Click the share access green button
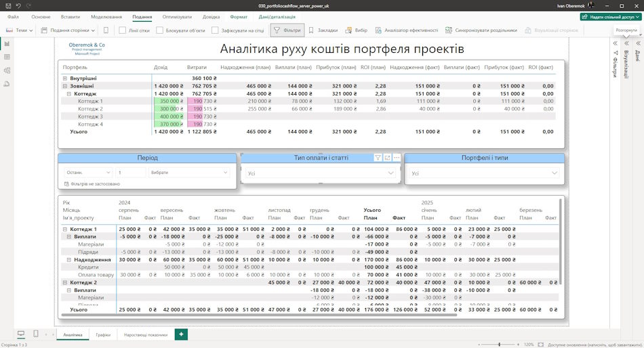The width and height of the screenshot is (644, 348). pos(611,17)
